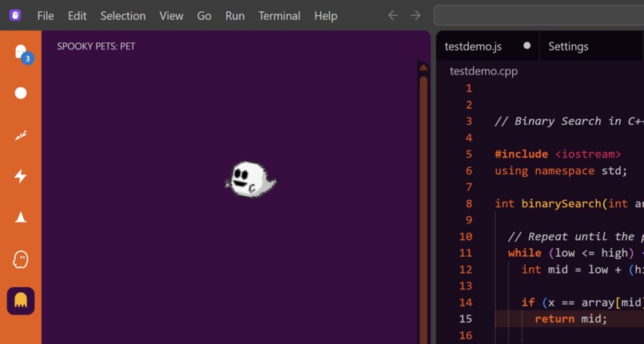The width and height of the screenshot is (644, 344).
Task: Click the pixel ghost pet
Action: (250, 180)
